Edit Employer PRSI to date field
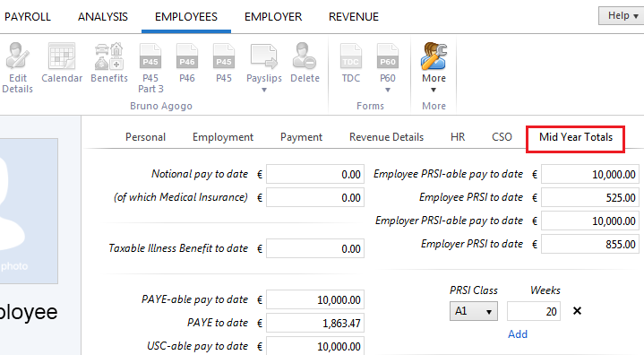 click(x=590, y=245)
